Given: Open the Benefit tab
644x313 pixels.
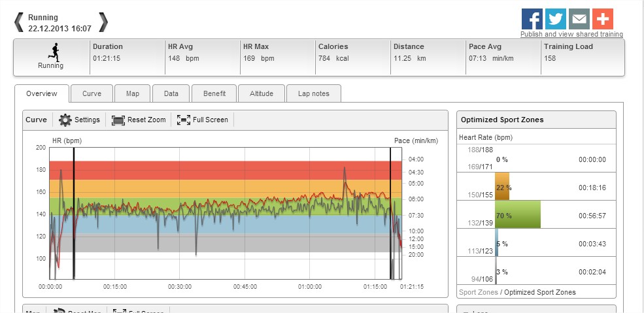Looking at the screenshot, I should tap(214, 93).
